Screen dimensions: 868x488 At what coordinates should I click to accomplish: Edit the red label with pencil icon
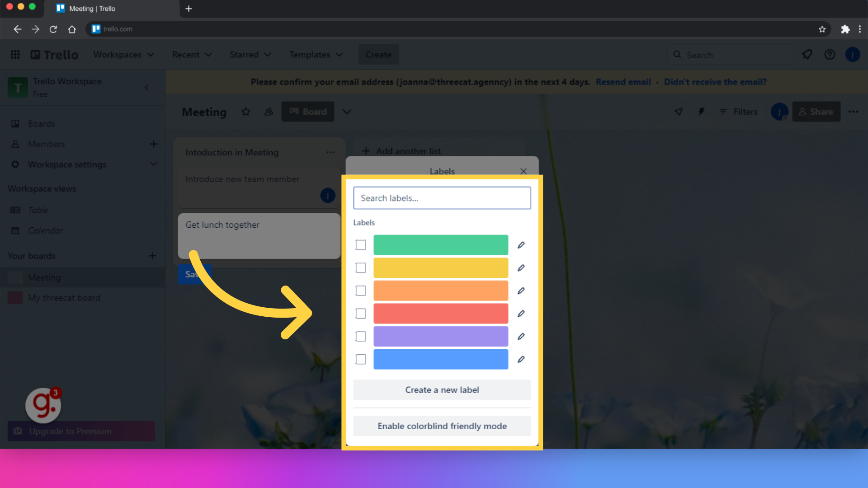pos(521,314)
